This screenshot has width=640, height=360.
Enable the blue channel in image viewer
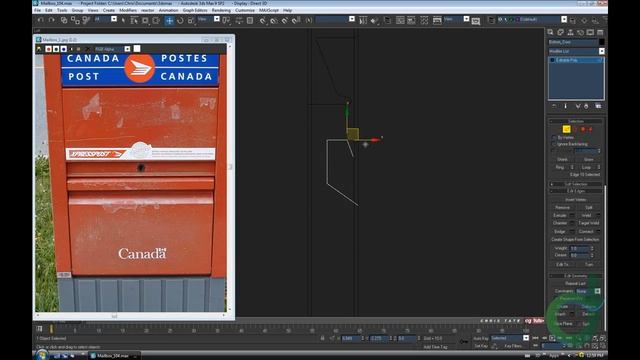64,49
